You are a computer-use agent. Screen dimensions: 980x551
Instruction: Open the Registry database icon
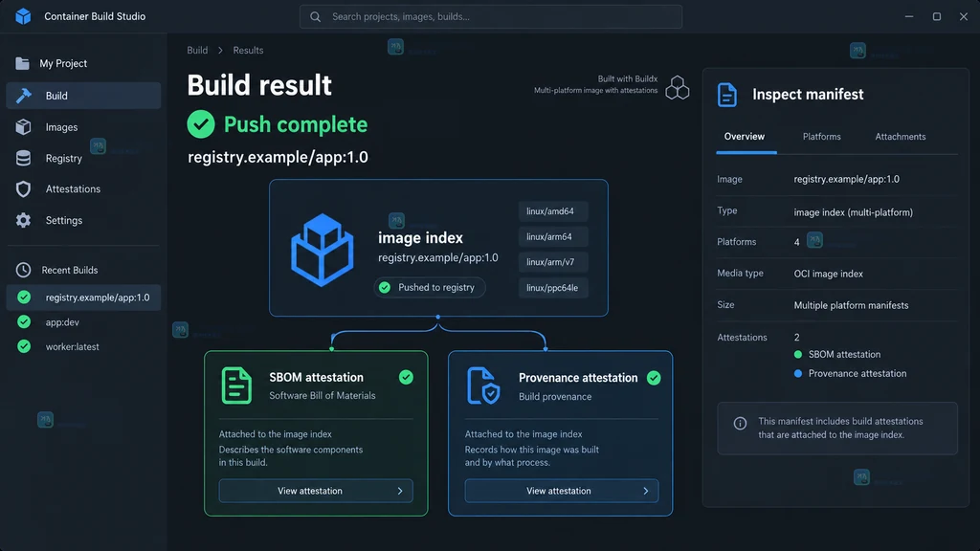pos(23,158)
